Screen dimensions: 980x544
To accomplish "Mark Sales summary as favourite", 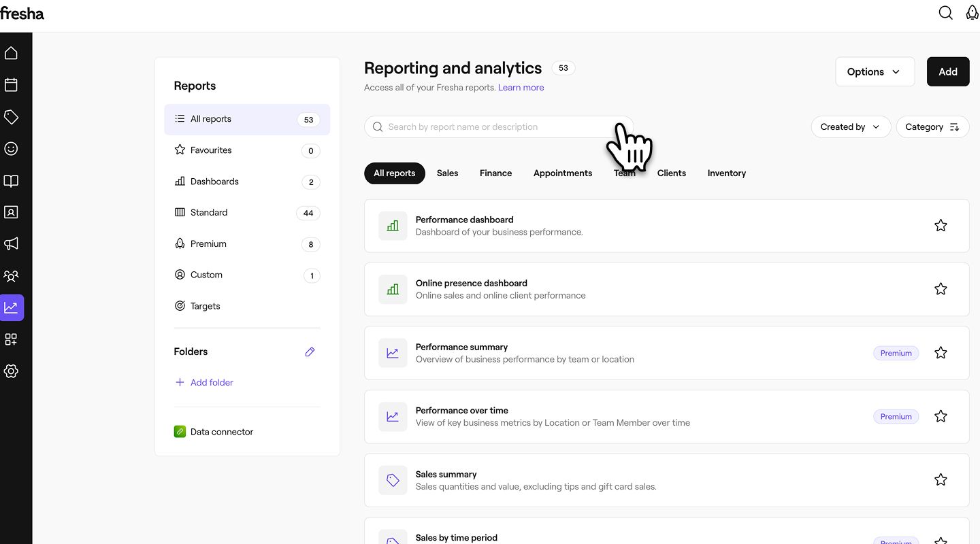I will coord(941,480).
